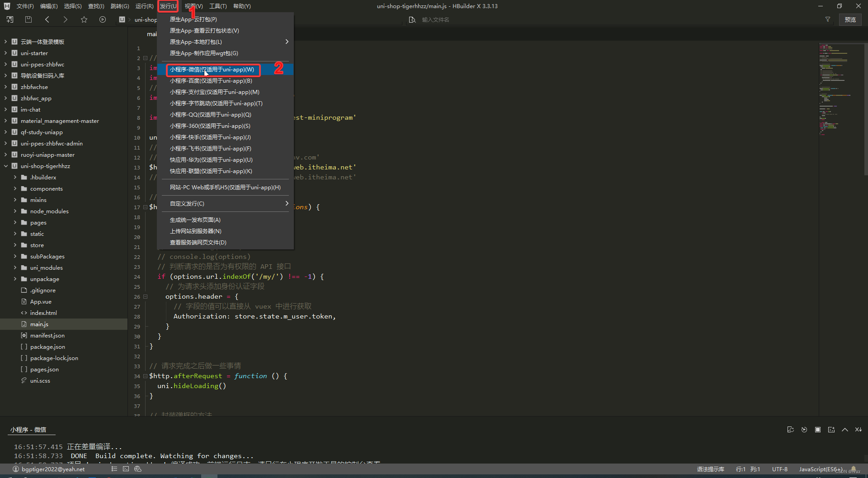Screen dimensions: 868x478
Task: Click the HBuilder H logo icon
Action: click(7, 6)
